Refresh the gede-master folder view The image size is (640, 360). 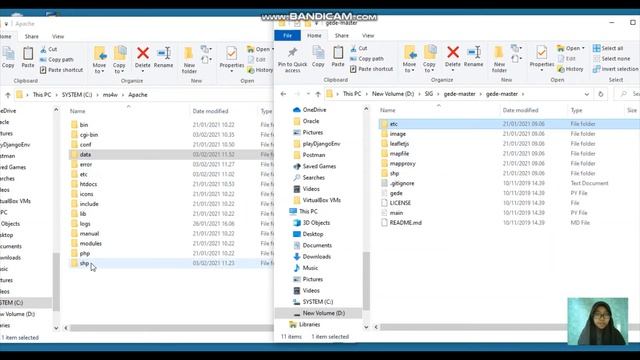pyautogui.click(x=600, y=94)
